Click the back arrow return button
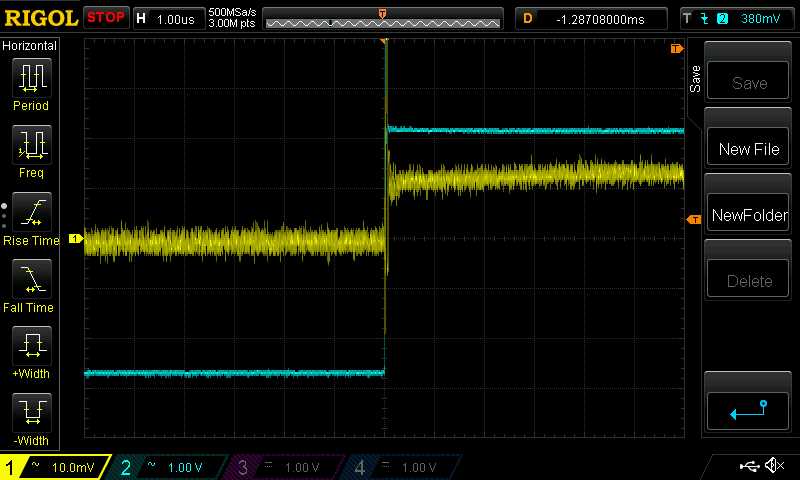800x480 pixels. pyautogui.click(x=748, y=411)
